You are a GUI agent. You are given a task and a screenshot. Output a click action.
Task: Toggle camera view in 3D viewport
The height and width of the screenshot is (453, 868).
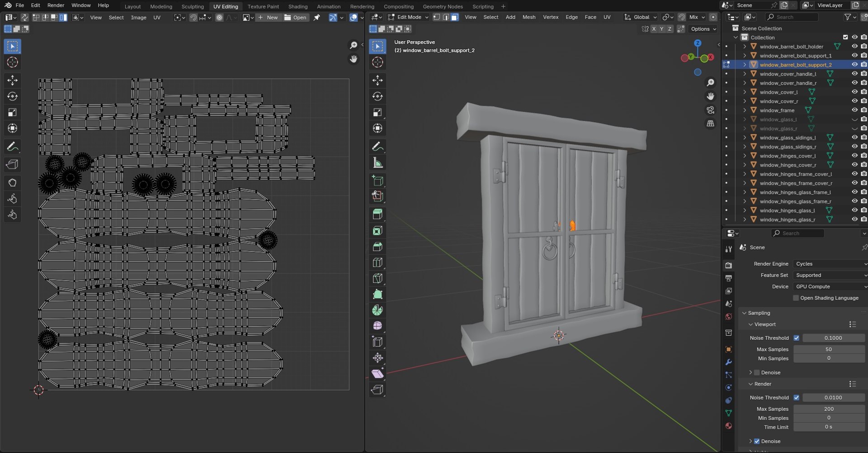point(710,110)
